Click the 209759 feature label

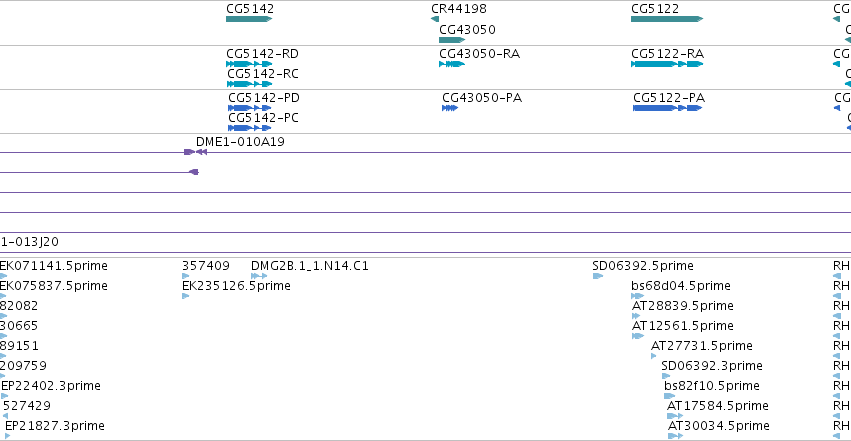[23, 366]
